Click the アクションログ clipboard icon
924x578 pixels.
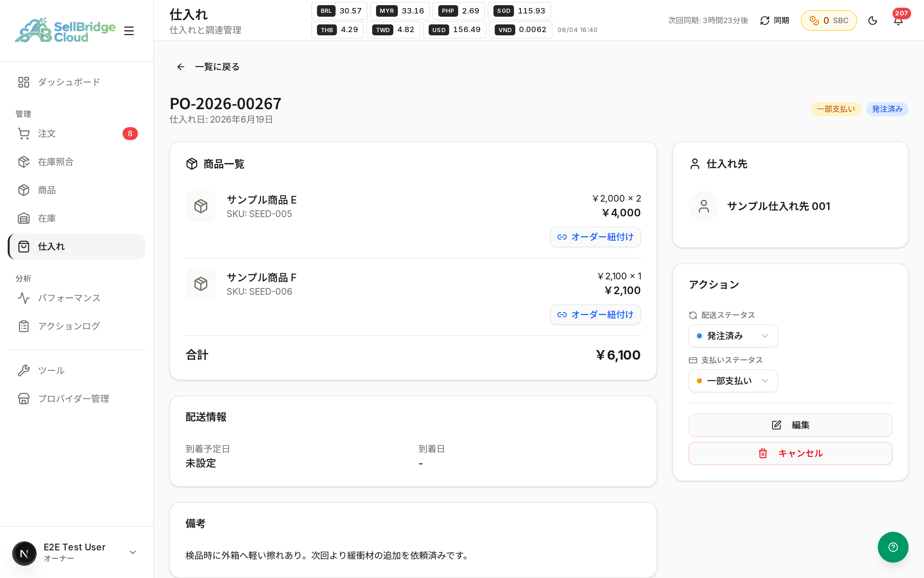[24, 326]
